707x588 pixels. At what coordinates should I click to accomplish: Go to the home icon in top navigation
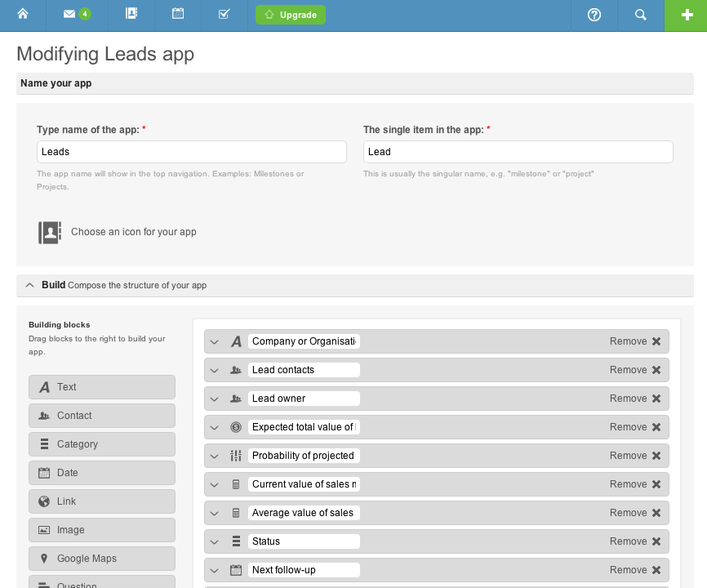(23, 15)
